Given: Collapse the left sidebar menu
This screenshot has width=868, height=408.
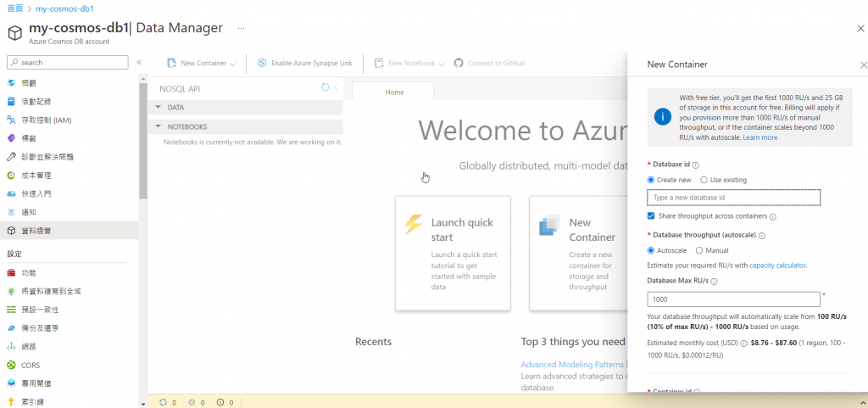Looking at the screenshot, I should click(139, 62).
